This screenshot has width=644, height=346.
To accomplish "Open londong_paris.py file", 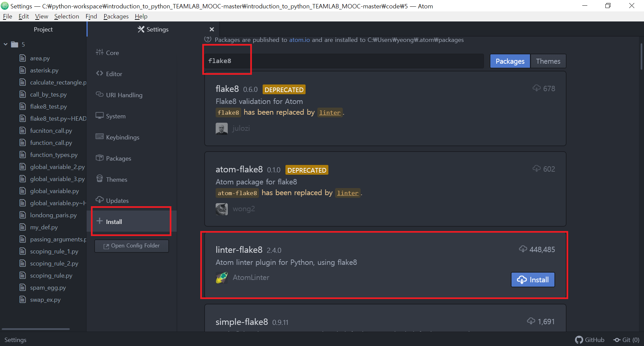I will 53,215.
